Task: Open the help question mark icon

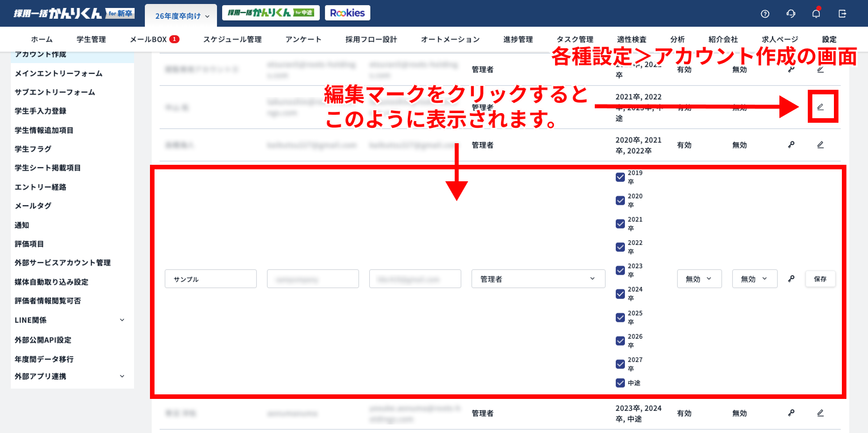Action: click(x=765, y=13)
